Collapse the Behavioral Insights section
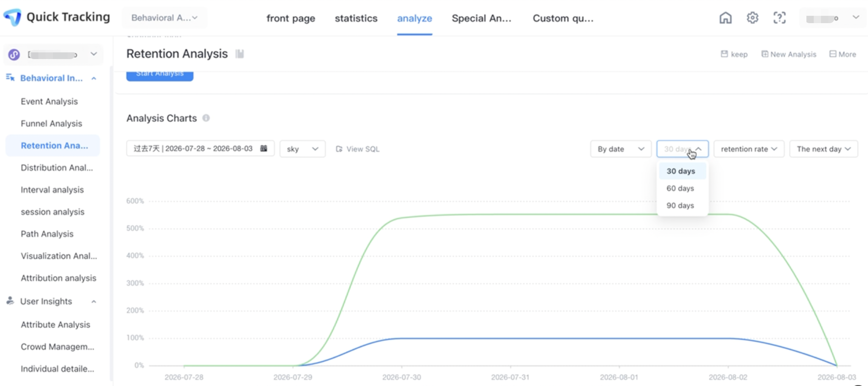Screen dimensions: 868x386 [x=94, y=78]
